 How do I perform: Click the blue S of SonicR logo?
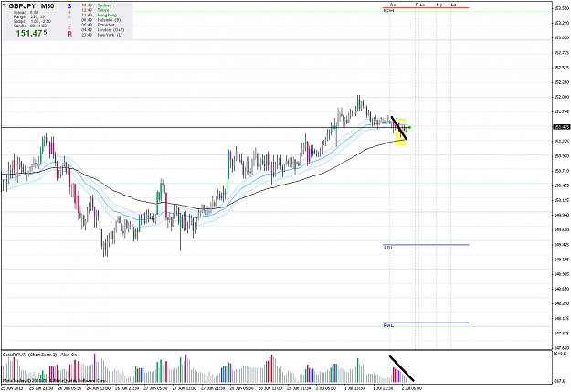point(69,6)
